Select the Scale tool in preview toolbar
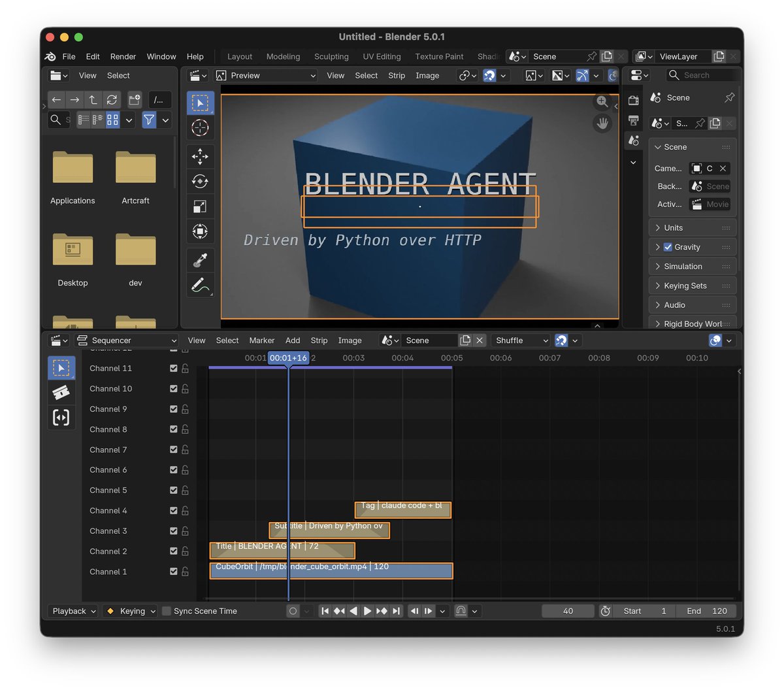784x690 pixels. pyautogui.click(x=200, y=206)
